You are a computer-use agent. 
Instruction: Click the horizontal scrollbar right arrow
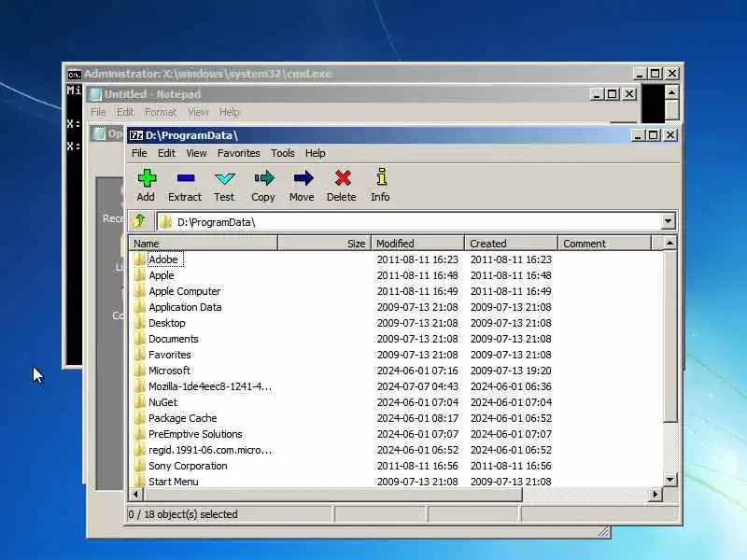[x=655, y=495]
